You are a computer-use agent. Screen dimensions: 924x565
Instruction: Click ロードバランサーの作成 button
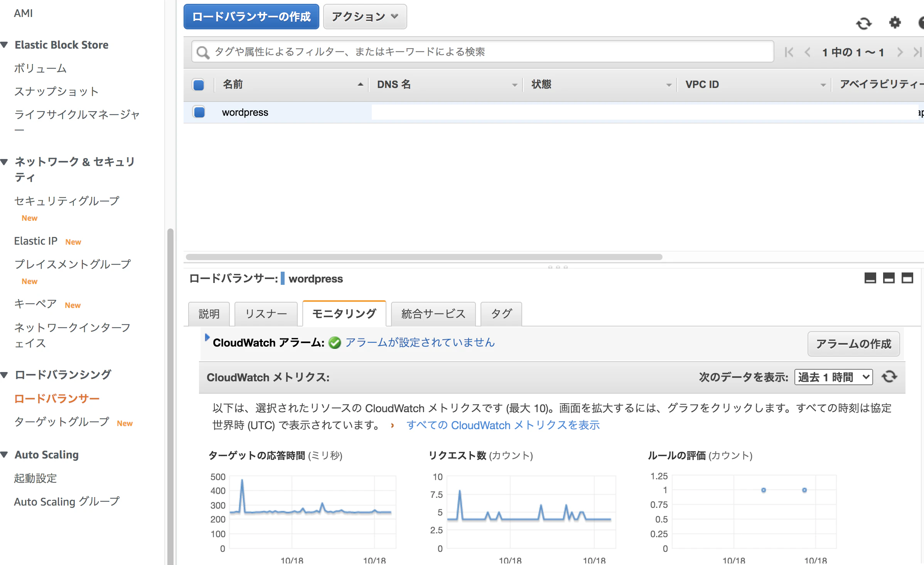tap(251, 17)
